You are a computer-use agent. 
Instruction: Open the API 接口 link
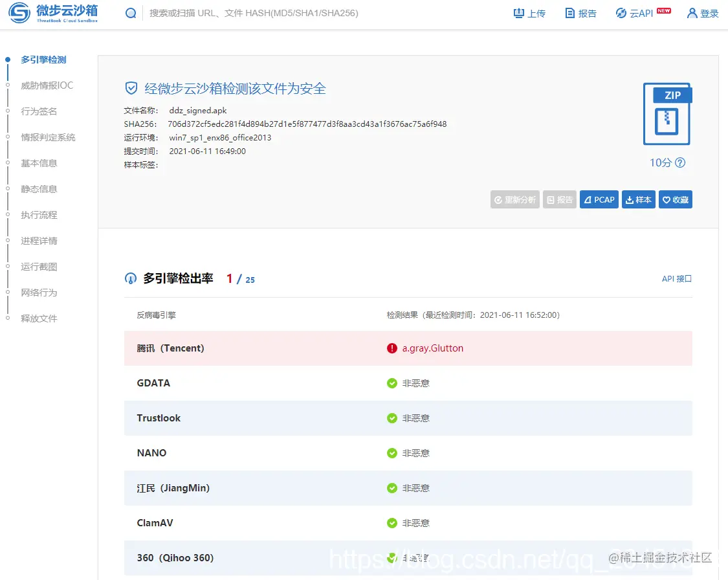(677, 278)
